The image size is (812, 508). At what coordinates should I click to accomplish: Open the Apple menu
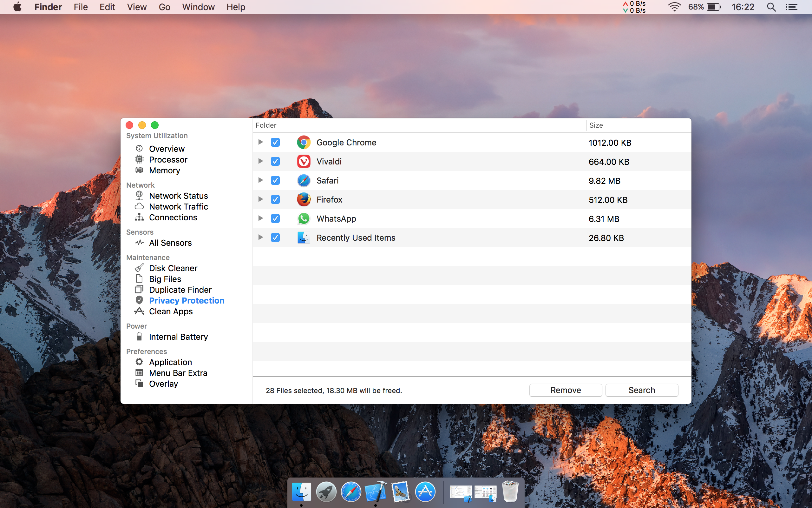[17, 7]
